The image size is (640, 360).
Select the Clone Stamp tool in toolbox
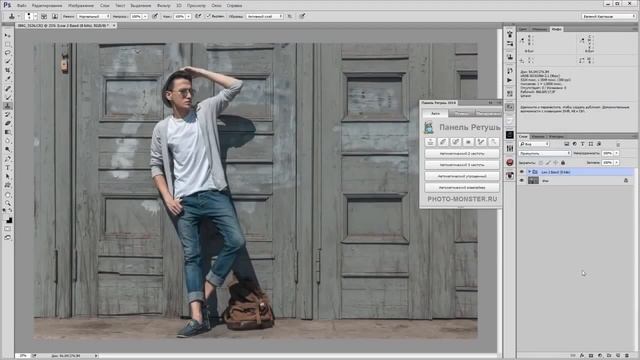coord(8,106)
